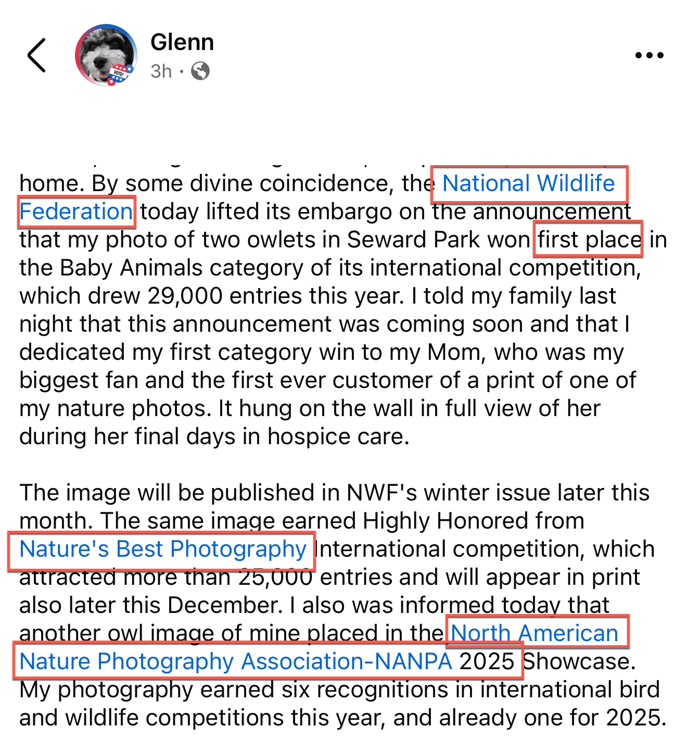
Task: Click the 'North American' link text
Action: pos(534,633)
